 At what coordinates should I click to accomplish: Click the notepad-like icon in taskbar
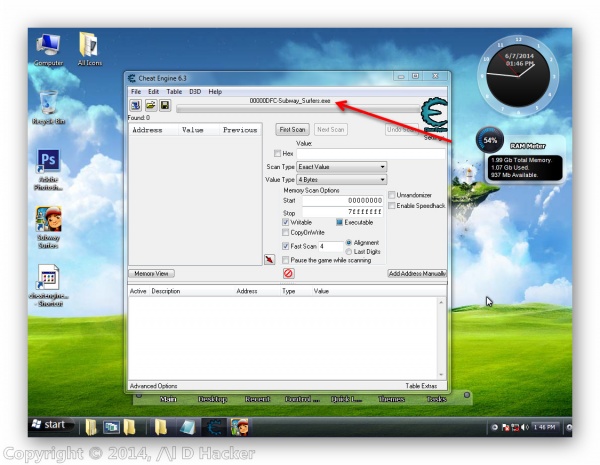[x=188, y=427]
